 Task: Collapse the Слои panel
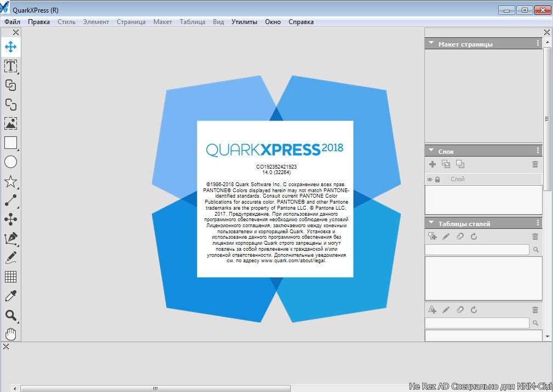coord(431,150)
